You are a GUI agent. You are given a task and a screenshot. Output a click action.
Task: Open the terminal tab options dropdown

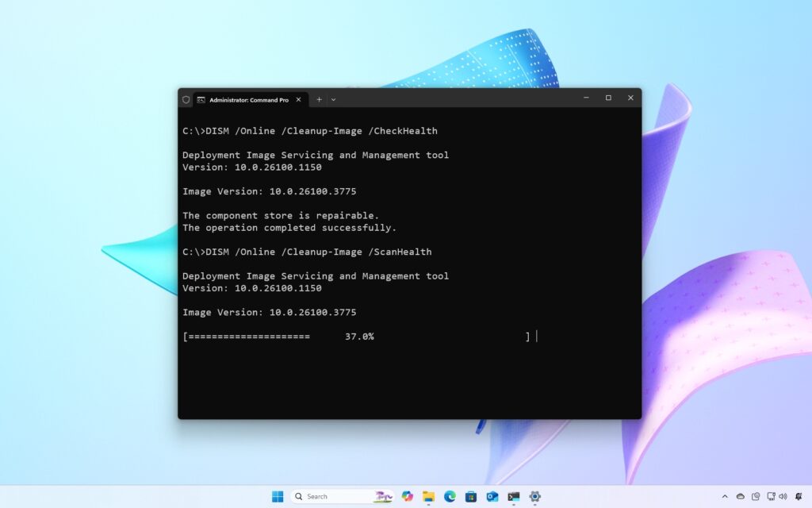pos(333,98)
